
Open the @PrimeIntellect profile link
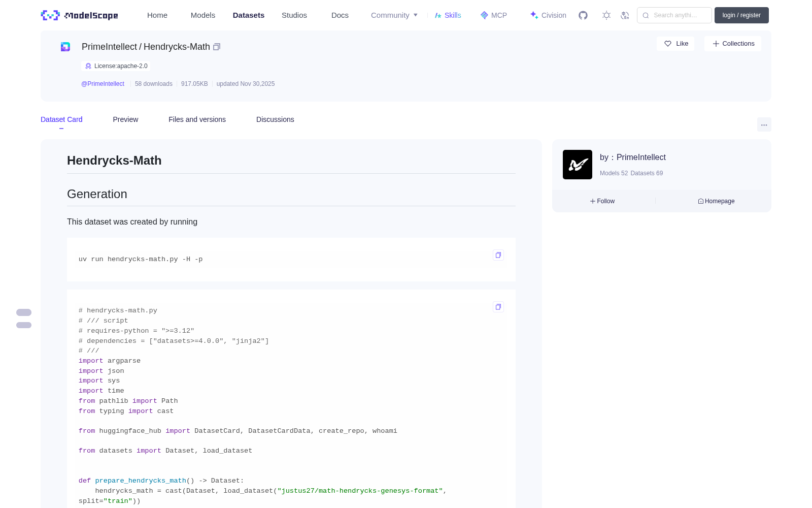(x=103, y=84)
